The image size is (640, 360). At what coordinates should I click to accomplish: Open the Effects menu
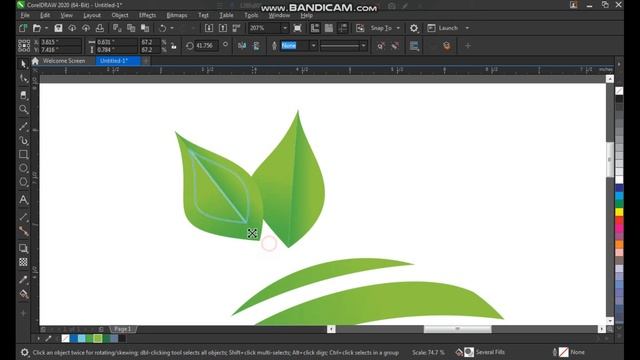point(147,15)
